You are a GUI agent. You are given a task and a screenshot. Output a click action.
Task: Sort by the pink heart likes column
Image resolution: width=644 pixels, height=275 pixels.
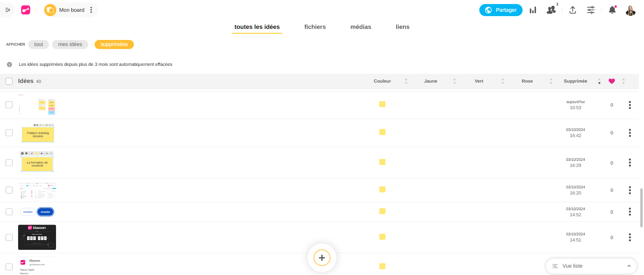tap(612, 81)
